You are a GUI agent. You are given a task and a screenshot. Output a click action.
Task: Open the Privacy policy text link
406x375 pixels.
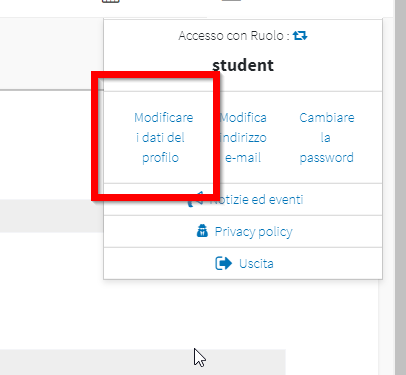(253, 231)
